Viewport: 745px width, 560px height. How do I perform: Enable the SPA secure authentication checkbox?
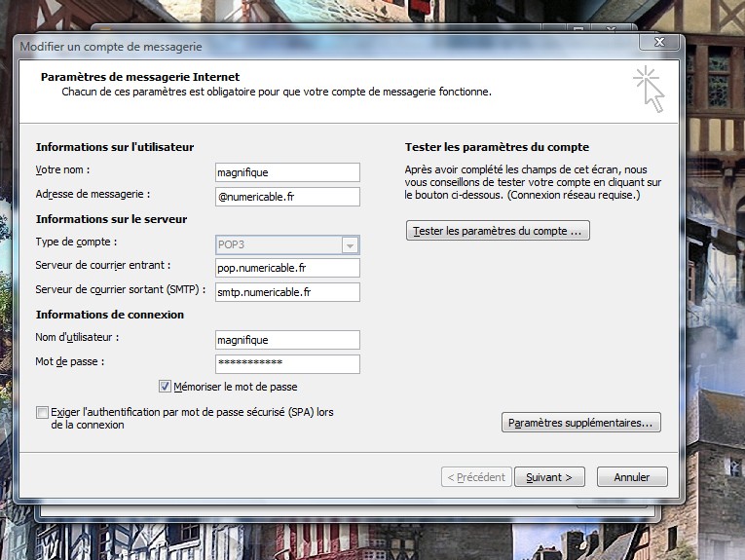(x=42, y=413)
